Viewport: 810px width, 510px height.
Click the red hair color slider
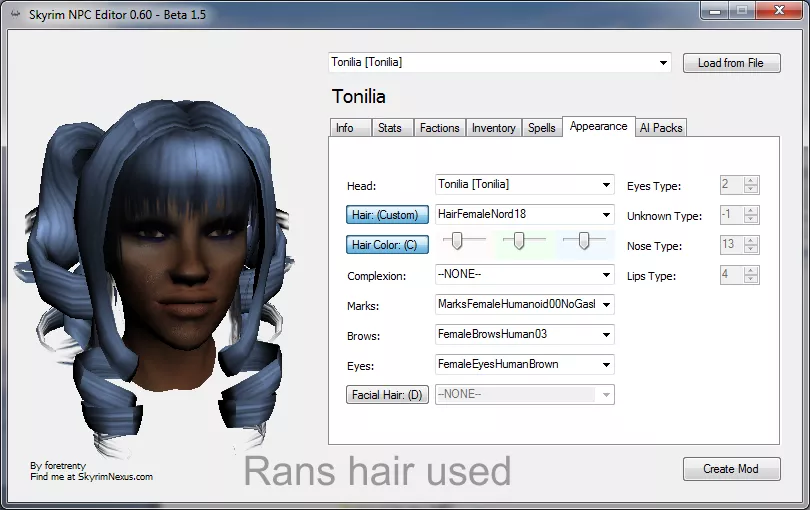(457, 240)
